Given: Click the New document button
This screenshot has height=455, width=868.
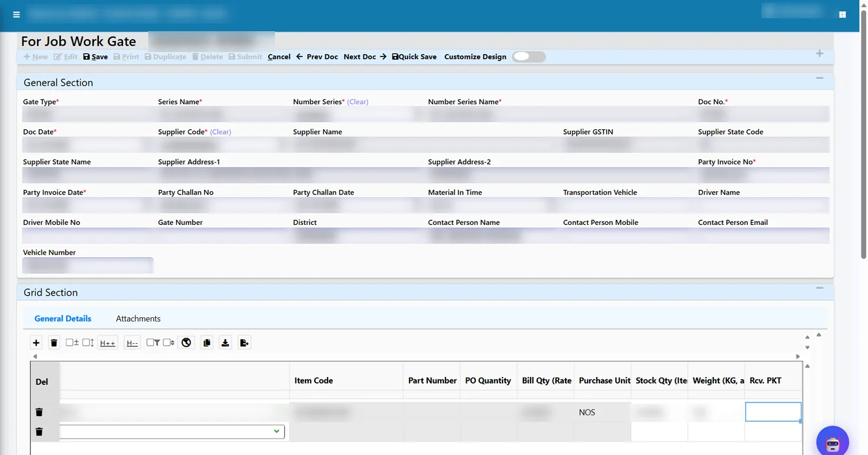Looking at the screenshot, I should click(36, 57).
